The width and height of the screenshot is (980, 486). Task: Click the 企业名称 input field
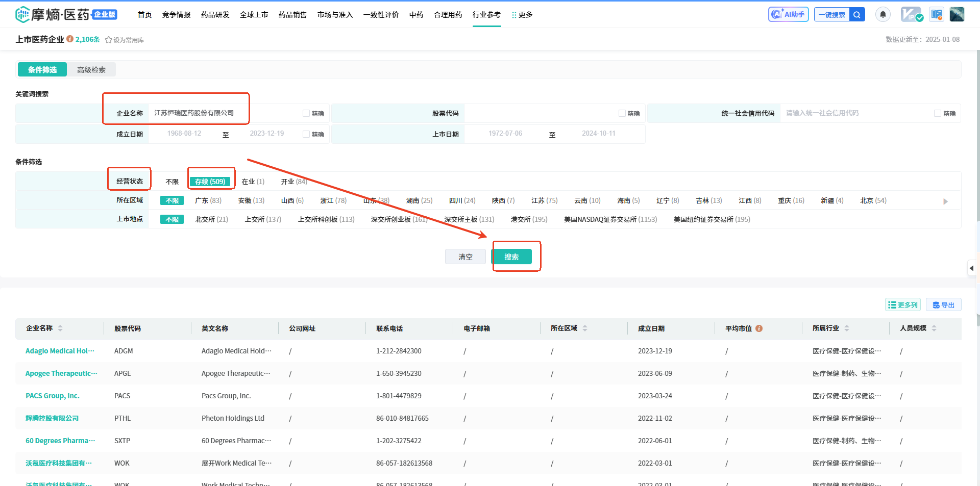(225, 113)
